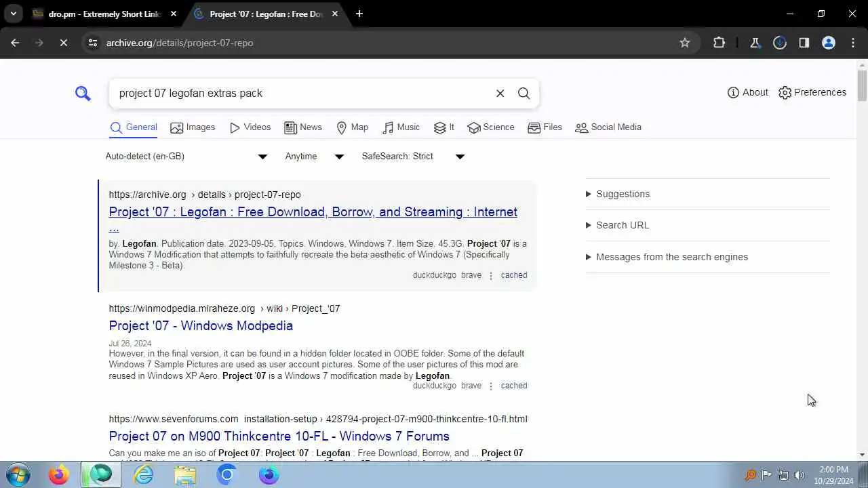Image resolution: width=868 pixels, height=488 pixels.
Task: Open Chrome Labs flask icon
Action: point(755,43)
